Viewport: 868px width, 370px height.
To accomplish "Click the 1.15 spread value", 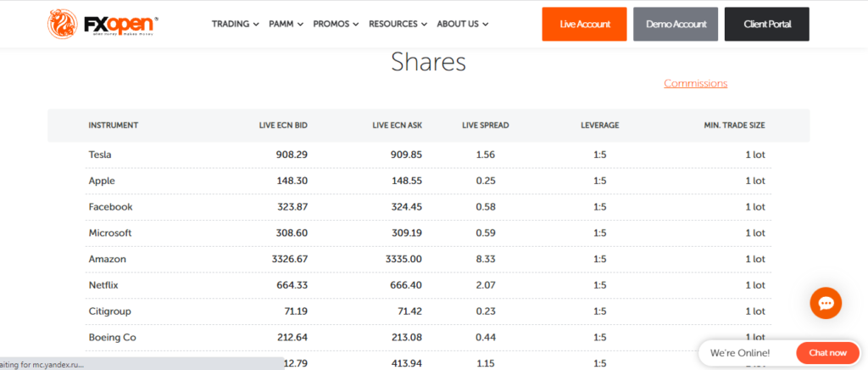I will coord(486,363).
